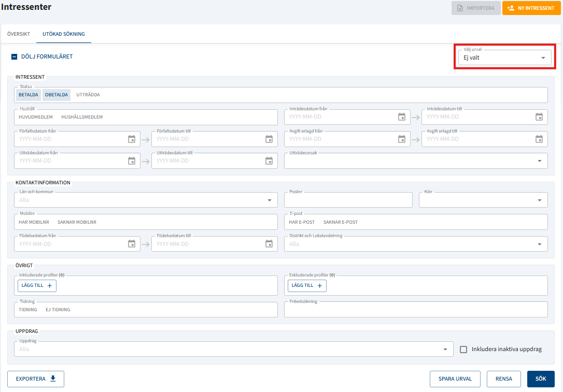Click the file icon in Importera button

460,8
